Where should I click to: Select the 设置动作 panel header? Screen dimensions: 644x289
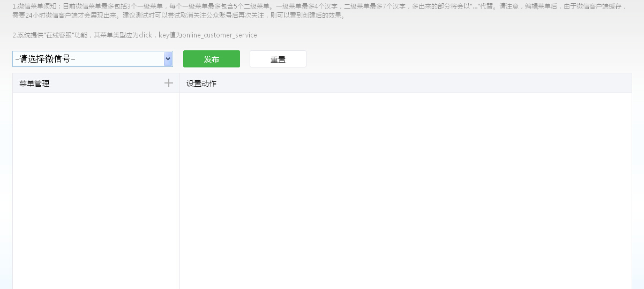[406, 83]
